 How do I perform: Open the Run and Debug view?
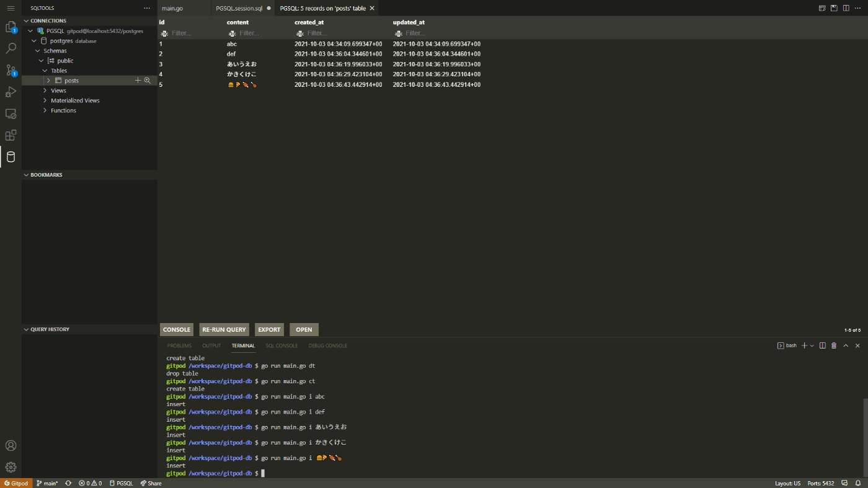(x=11, y=92)
